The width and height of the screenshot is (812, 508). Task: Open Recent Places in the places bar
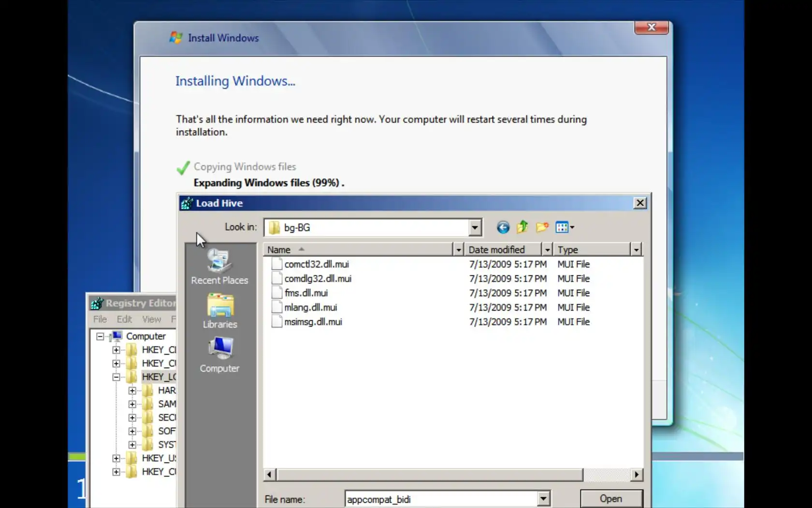click(219, 267)
